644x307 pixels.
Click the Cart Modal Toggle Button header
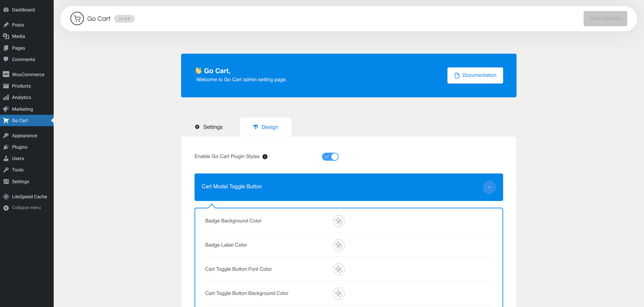[x=335, y=187]
